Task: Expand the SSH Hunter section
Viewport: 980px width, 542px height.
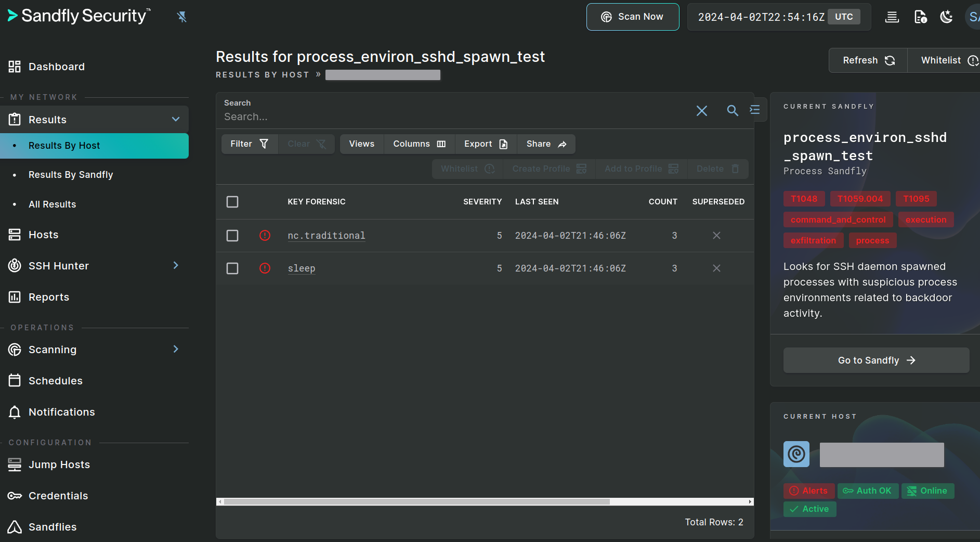Action: 175,265
